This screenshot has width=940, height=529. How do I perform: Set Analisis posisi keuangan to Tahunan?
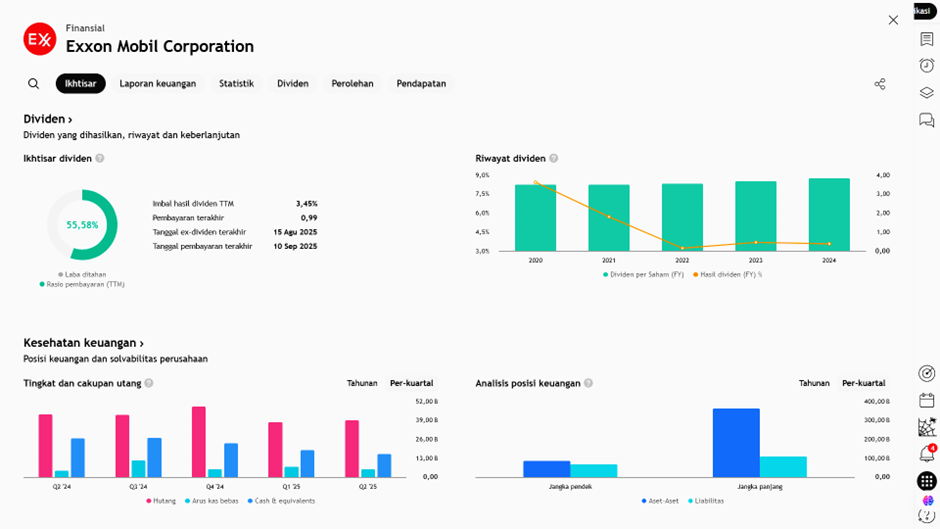click(x=814, y=383)
